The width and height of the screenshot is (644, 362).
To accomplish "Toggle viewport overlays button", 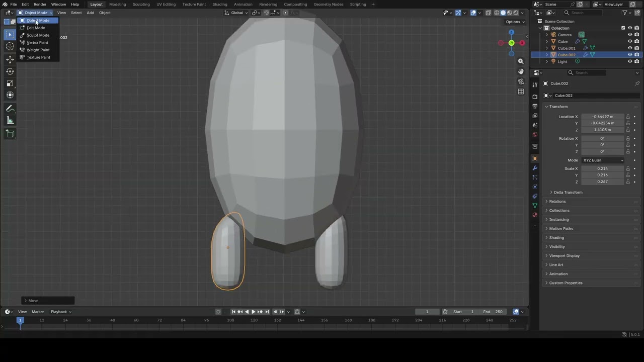I will 473,13.
